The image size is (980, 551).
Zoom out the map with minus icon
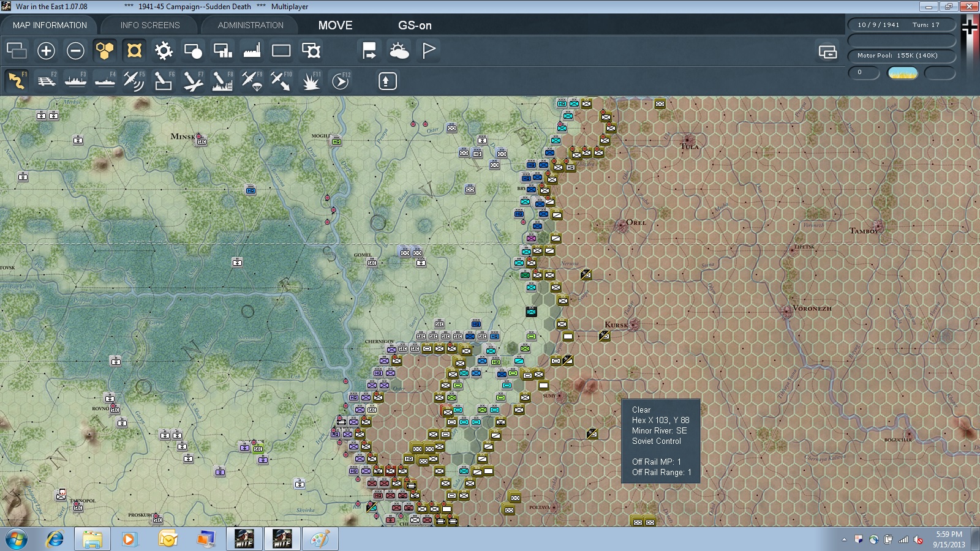tap(75, 51)
